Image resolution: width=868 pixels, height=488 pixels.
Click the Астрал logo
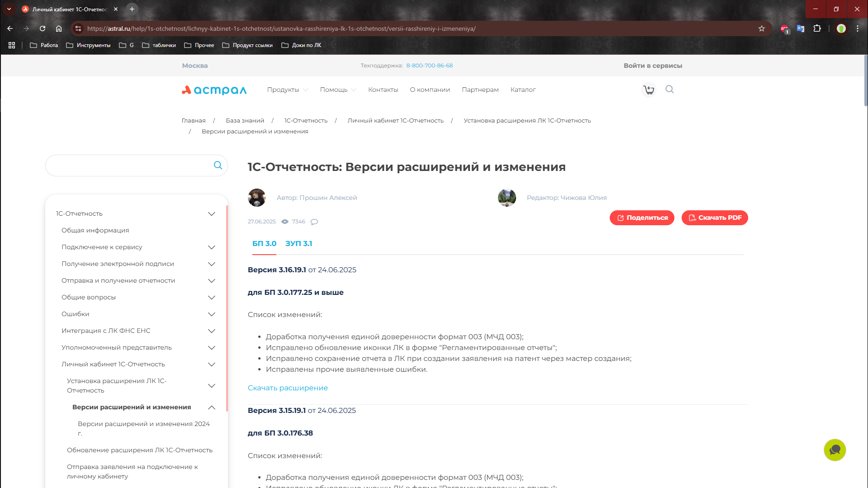(x=214, y=90)
